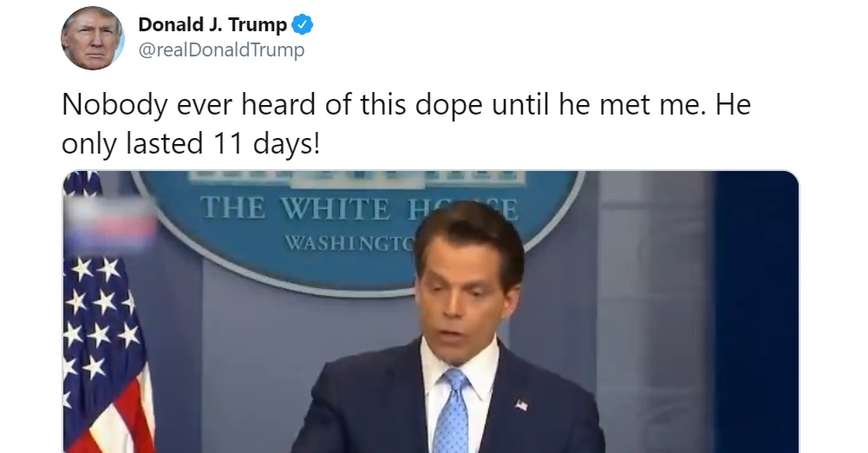
Task: Click the blue polka dot tie
Action: click(453, 412)
